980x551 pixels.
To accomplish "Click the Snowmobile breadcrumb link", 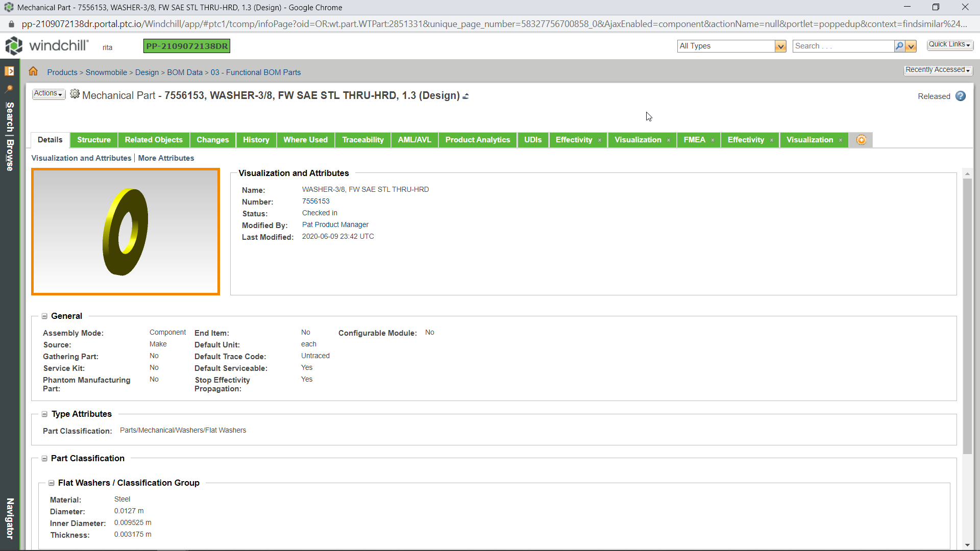I will (x=106, y=72).
